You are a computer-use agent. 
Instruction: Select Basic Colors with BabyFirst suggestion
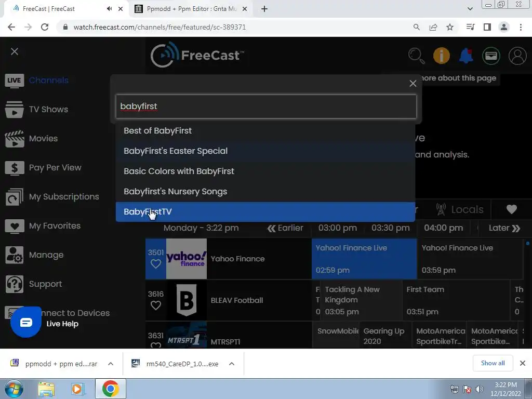[265, 171]
